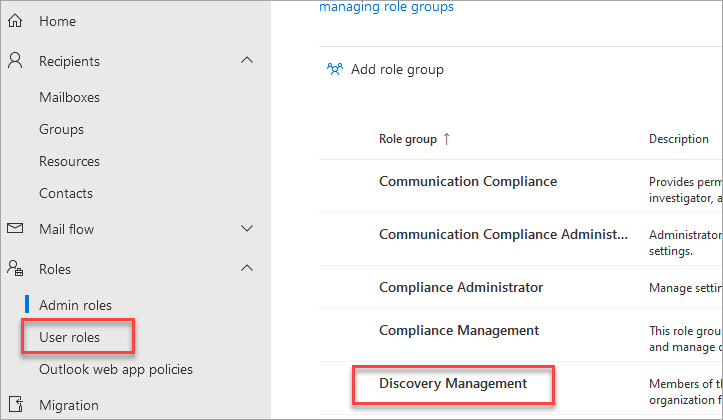Select Groups in the sidebar
Screen dimensions: 723x420
[x=61, y=129]
